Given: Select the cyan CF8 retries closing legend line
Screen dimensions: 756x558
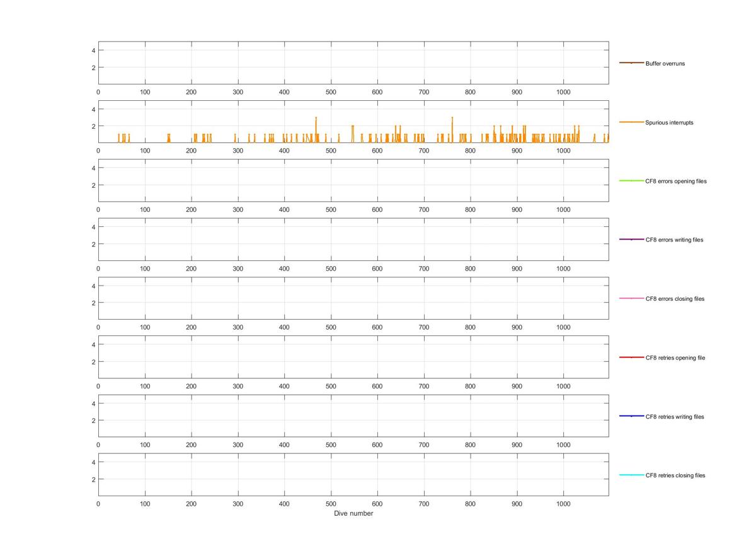Looking at the screenshot, I should [x=631, y=475].
